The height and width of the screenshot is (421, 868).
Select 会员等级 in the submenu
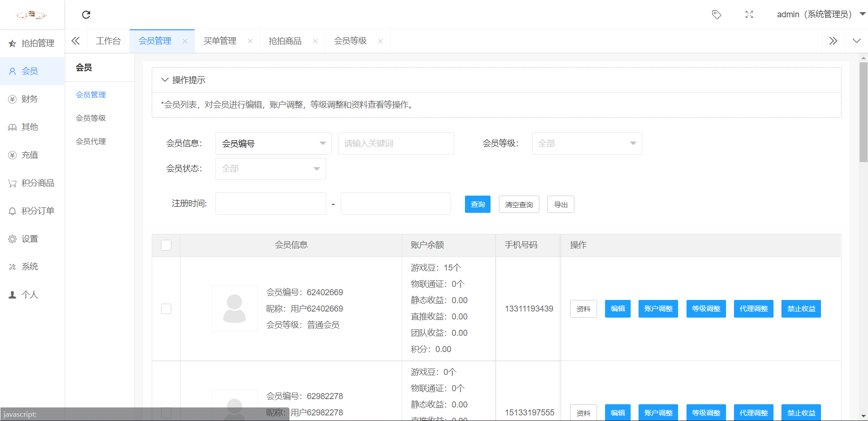tap(91, 118)
